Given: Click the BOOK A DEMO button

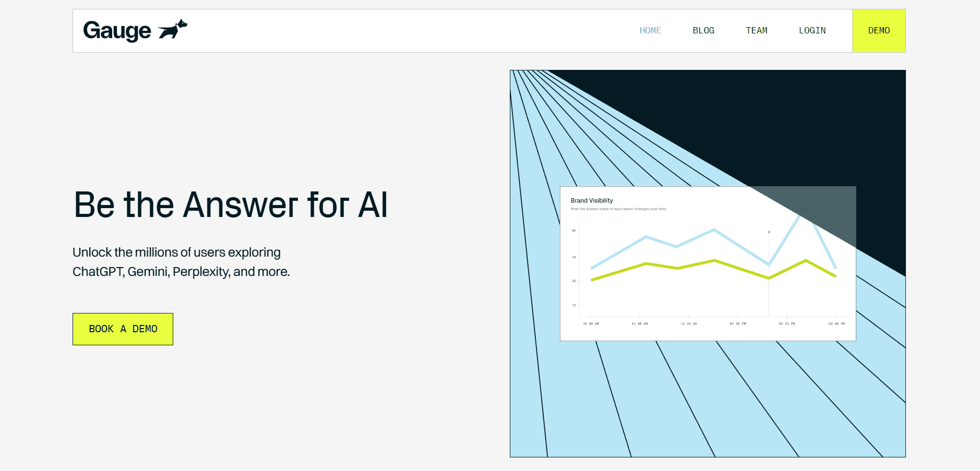Looking at the screenshot, I should click(123, 329).
